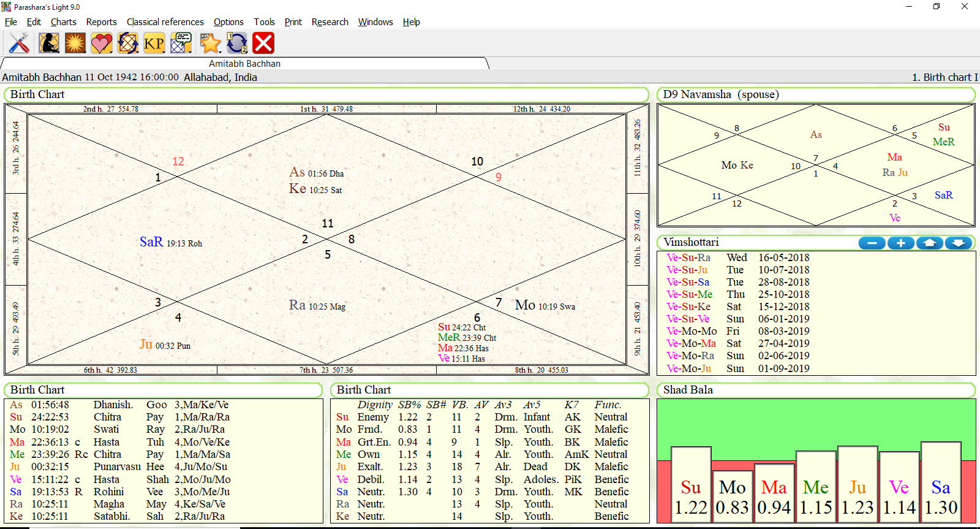Click the Sa 1.30 bar in Shad Bala
Screen dimensions: 980x529
pos(940,483)
